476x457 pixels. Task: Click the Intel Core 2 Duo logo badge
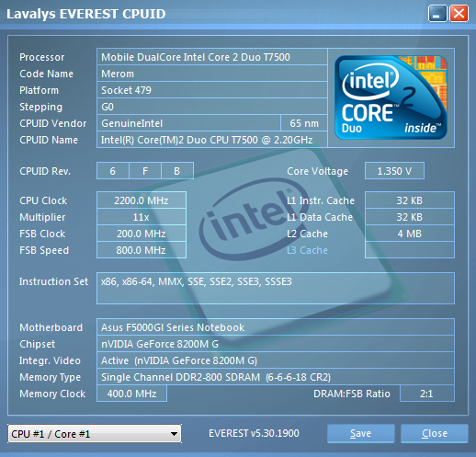pos(391,97)
